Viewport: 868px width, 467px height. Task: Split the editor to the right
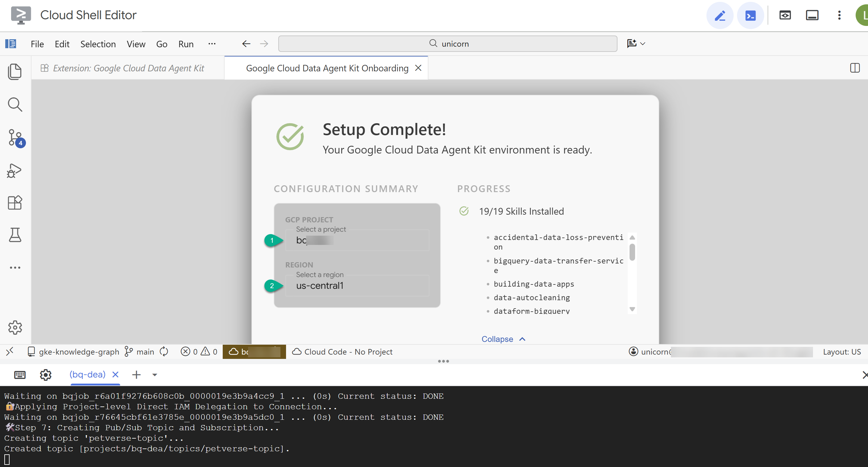(855, 68)
